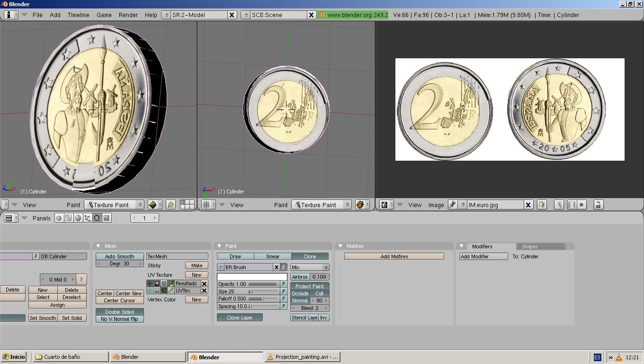
Task: Click the Center Cursor button
Action: (119, 300)
